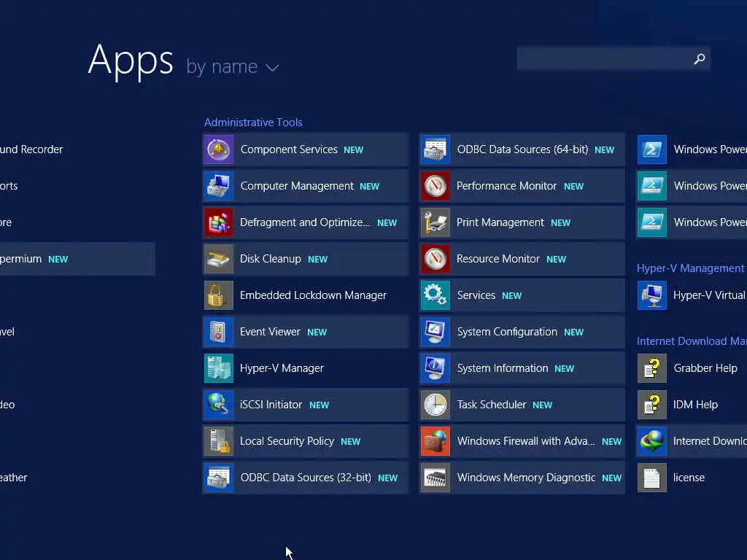Click the 'Embedded Lockdown Manager' label
Screen dimensions: 747x560
[313, 295]
